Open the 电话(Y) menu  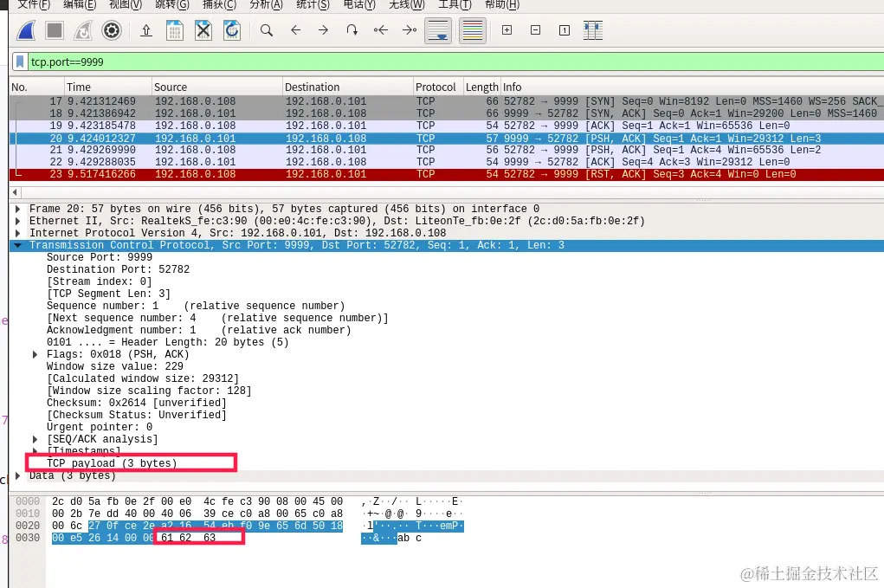pos(359,4)
